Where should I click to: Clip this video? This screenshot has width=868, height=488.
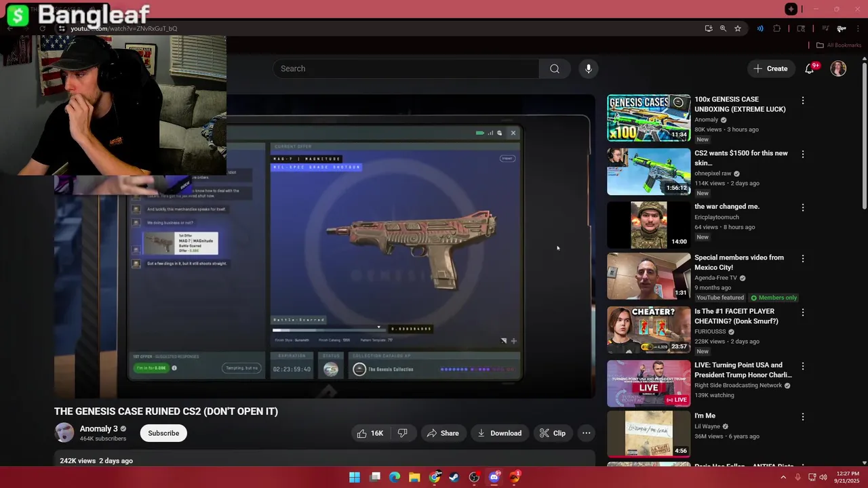(x=553, y=433)
